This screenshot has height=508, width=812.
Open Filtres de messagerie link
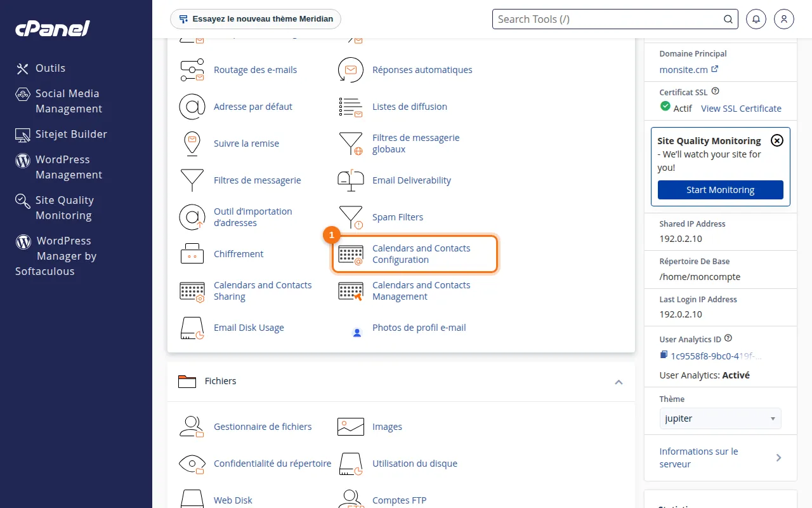pyautogui.click(x=258, y=180)
